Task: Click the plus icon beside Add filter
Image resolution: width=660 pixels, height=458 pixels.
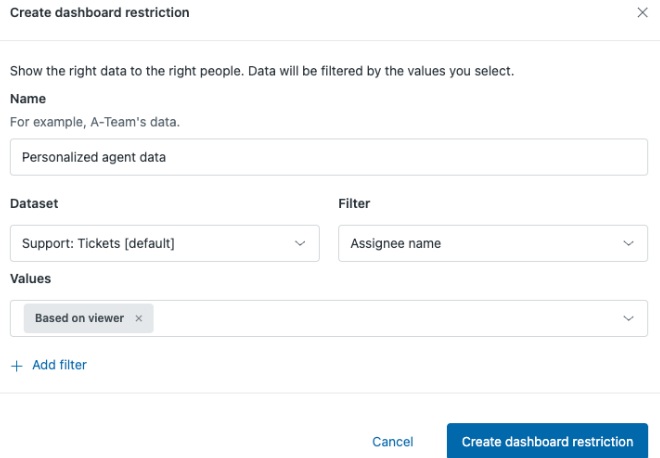Action: tap(16, 366)
